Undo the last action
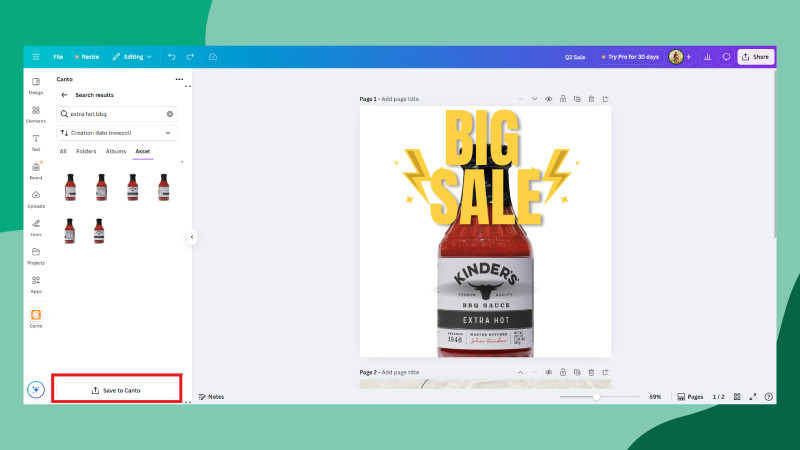Screen dimensions: 800x450 [x=171, y=57]
